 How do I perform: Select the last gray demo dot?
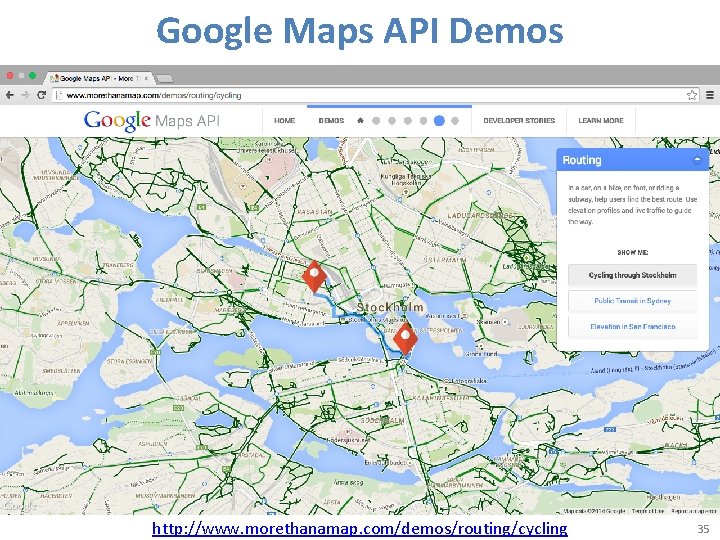455,121
